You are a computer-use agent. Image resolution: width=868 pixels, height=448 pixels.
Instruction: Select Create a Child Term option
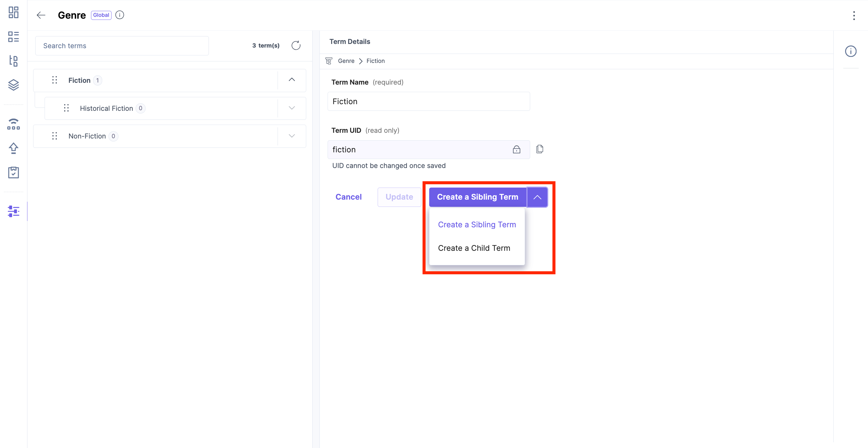click(474, 248)
